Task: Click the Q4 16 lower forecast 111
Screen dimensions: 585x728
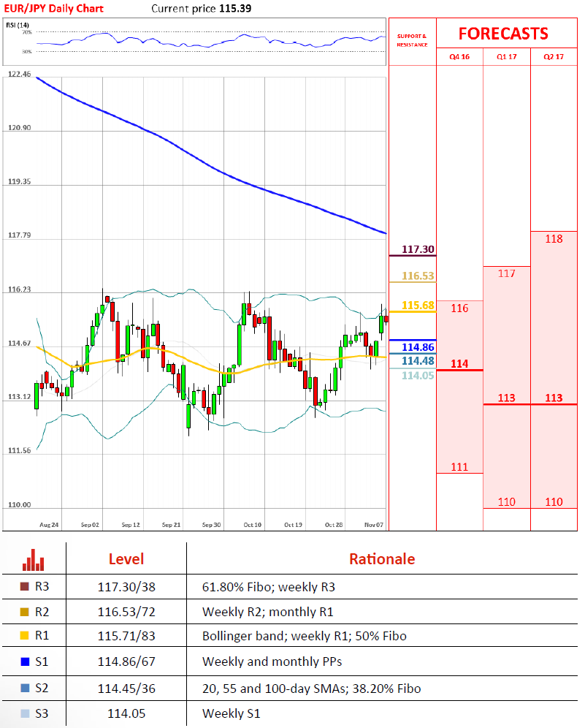Action: pyautogui.click(x=459, y=467)
